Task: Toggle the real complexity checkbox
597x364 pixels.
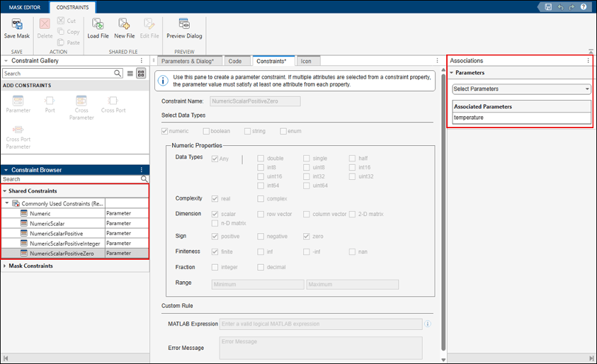Action: [x=215, y=198]
